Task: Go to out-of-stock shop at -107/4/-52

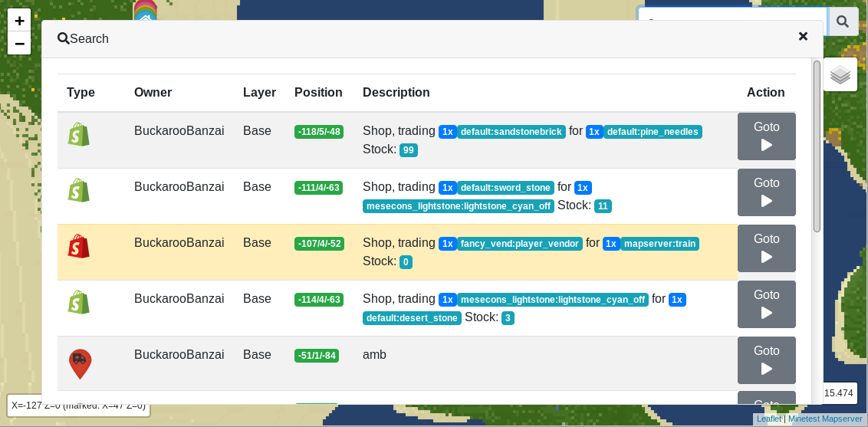Action: click(x=766, y=248)
